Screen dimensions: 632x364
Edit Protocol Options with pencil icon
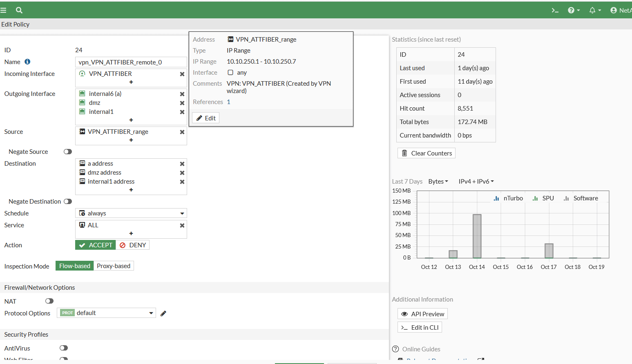[163, 313]
